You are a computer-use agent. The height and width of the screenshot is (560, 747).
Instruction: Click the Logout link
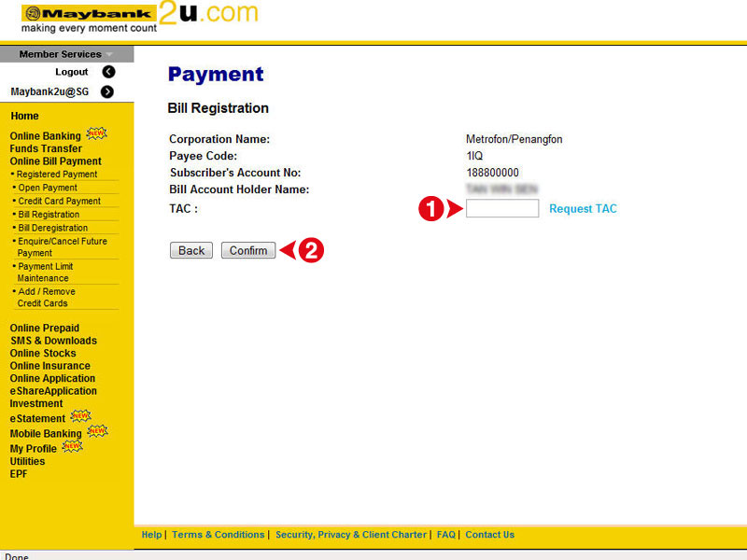pos(72,71)
